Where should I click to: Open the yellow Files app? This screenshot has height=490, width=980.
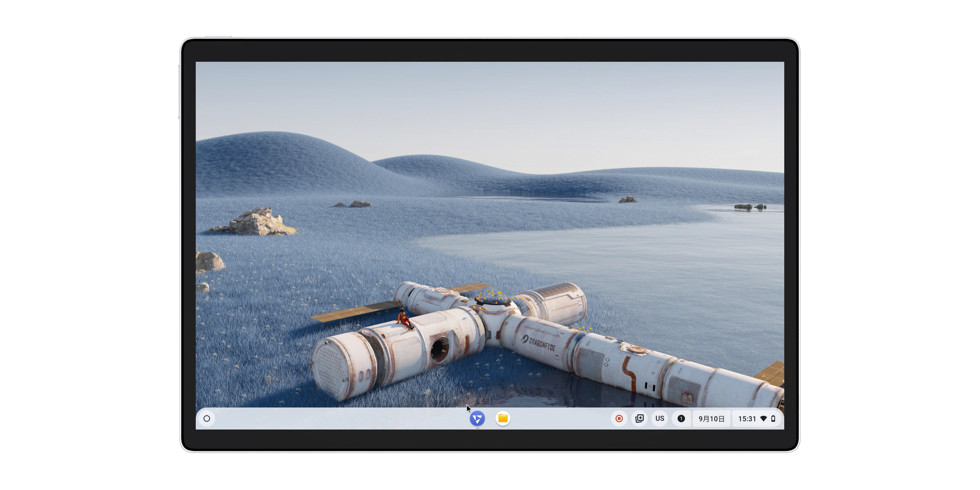pos(503,419)
